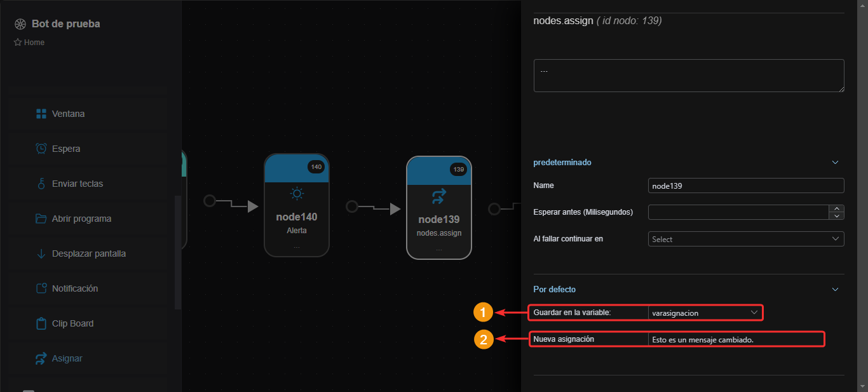Select Abrir programa in sidebar
This screenshot has width=868, height=392.
pyautogui.click(x=89, y=219)
